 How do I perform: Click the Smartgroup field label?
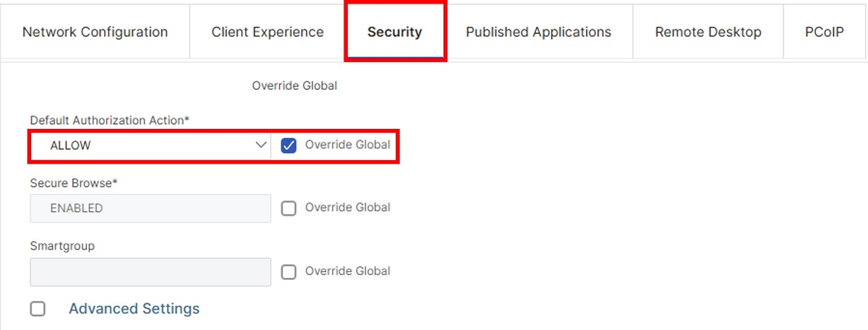pyautogui.click(x=62, y=246)
